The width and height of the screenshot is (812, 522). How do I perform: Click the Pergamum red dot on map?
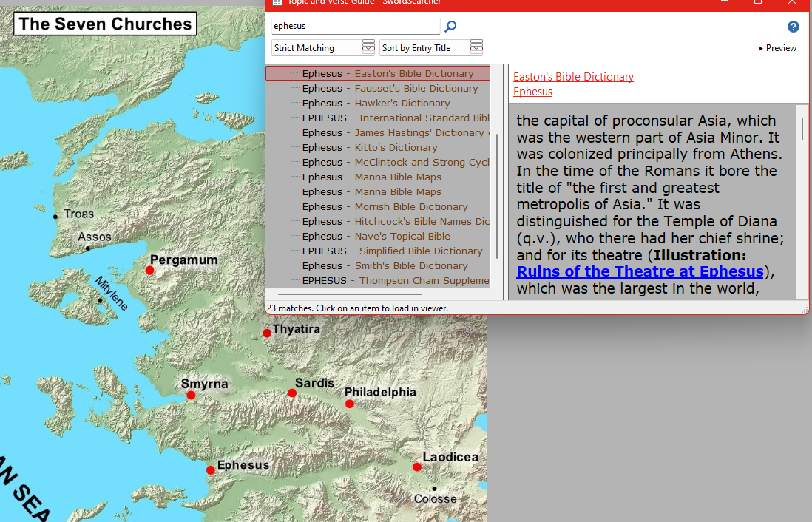coord(149,270)
